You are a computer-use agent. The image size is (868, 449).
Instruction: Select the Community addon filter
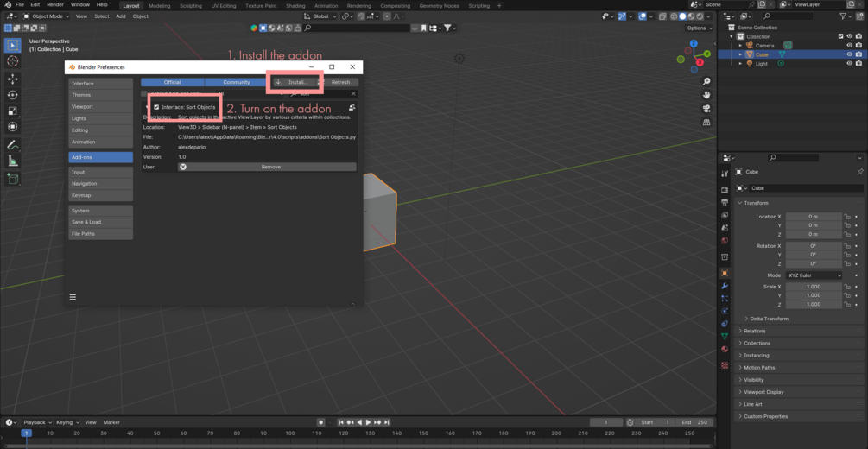coord(237,83)
